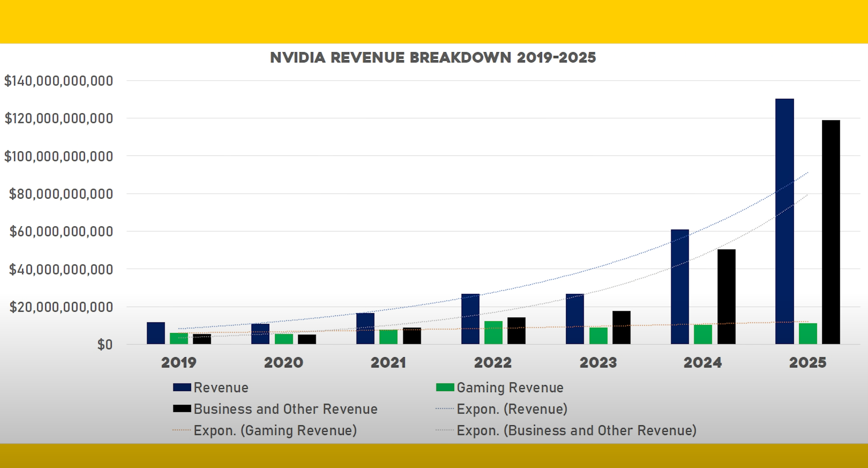Select the 2019 green Gaming revenue bar
The image size is (868, 468).
click(179, 339)
